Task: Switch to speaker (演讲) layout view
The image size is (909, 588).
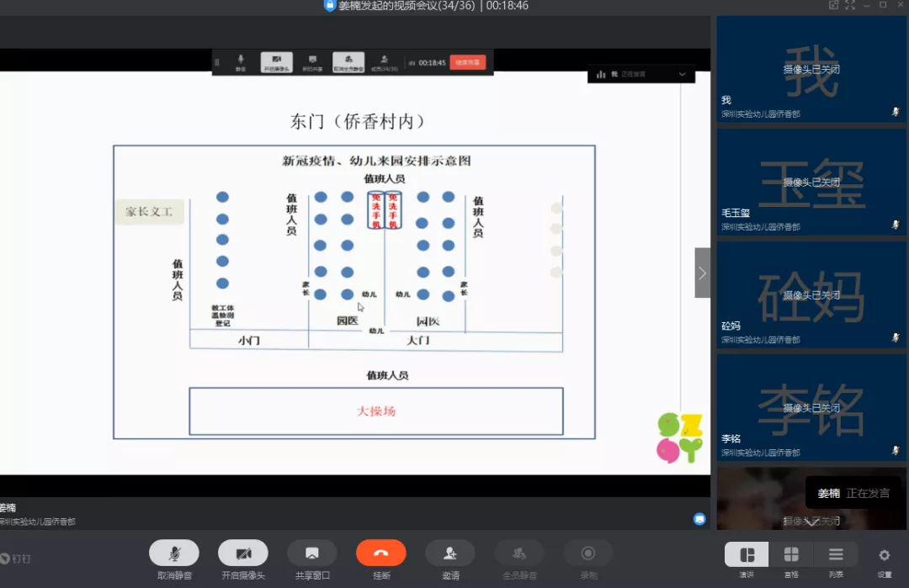Action: 747,555
